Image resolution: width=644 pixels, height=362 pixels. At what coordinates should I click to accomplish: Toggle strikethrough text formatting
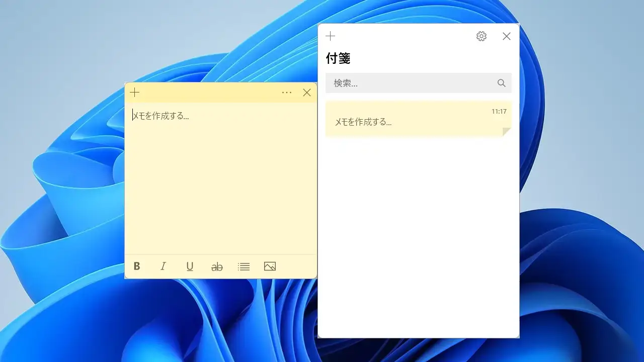point(217,267)
